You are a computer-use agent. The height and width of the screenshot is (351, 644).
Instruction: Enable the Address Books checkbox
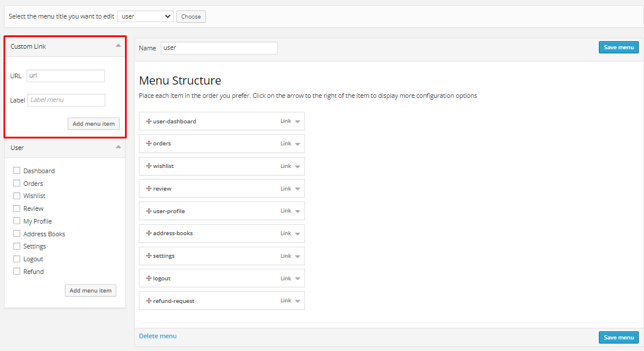coord(17,234)
